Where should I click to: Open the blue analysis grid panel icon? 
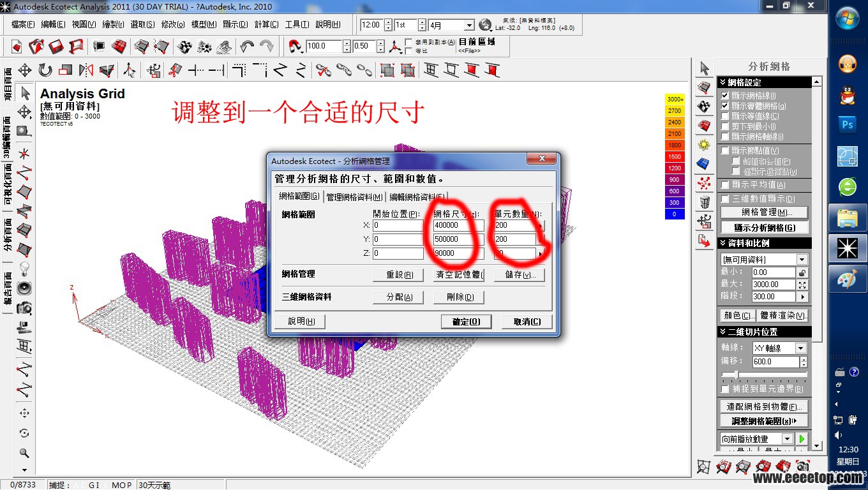click(x=704, y=163)
